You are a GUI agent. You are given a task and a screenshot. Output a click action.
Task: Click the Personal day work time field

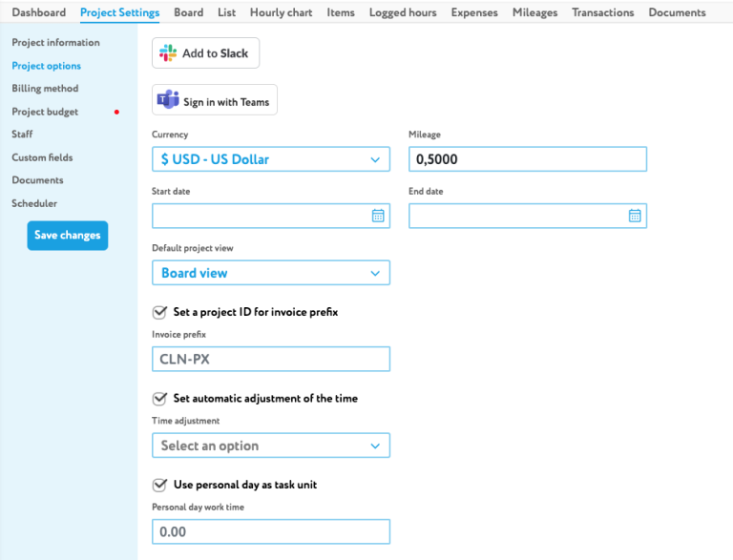point(271,531)
